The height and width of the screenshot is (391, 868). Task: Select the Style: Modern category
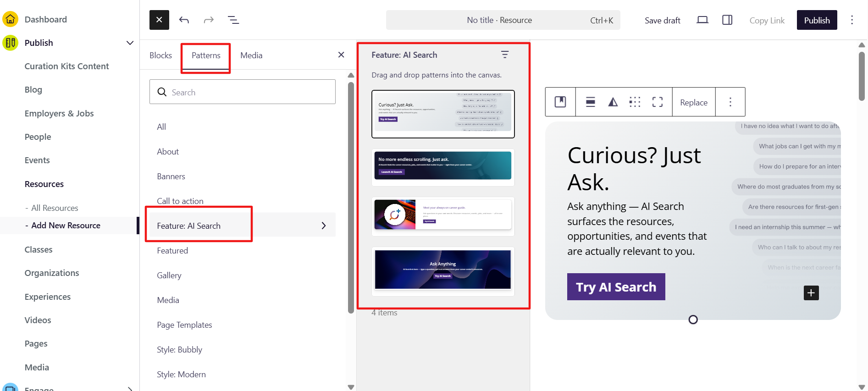tap(243, 374)
